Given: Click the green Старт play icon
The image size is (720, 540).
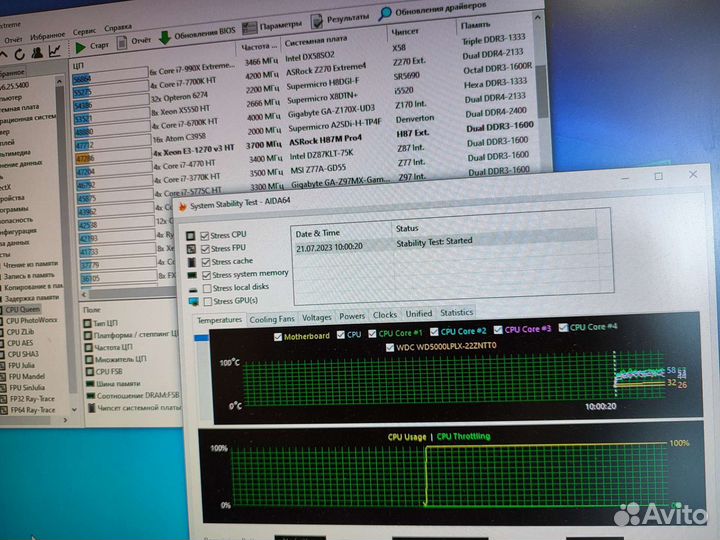Looking at the screenshot, I should point(81,47).
